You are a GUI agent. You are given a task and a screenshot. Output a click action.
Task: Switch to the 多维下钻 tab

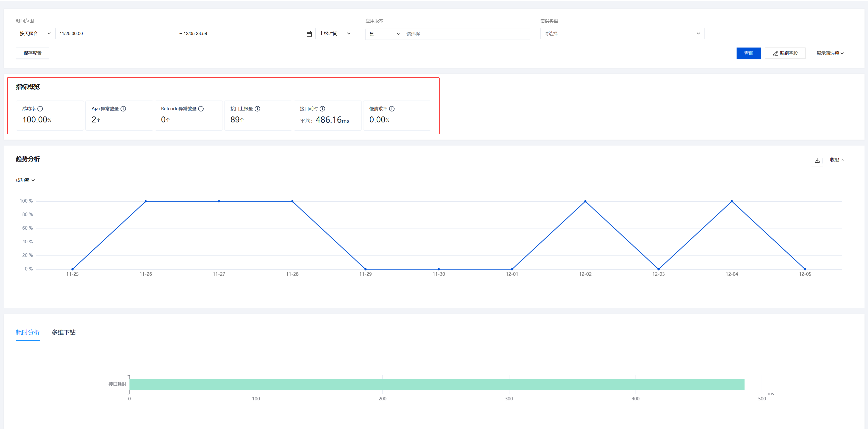click(64, 332)
